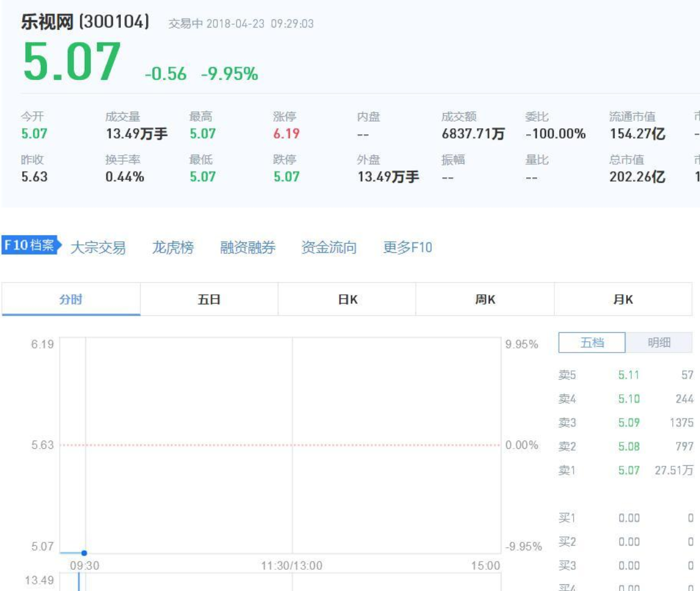
Task: Click the 卖5 row price 5.11
Action: 628,375
